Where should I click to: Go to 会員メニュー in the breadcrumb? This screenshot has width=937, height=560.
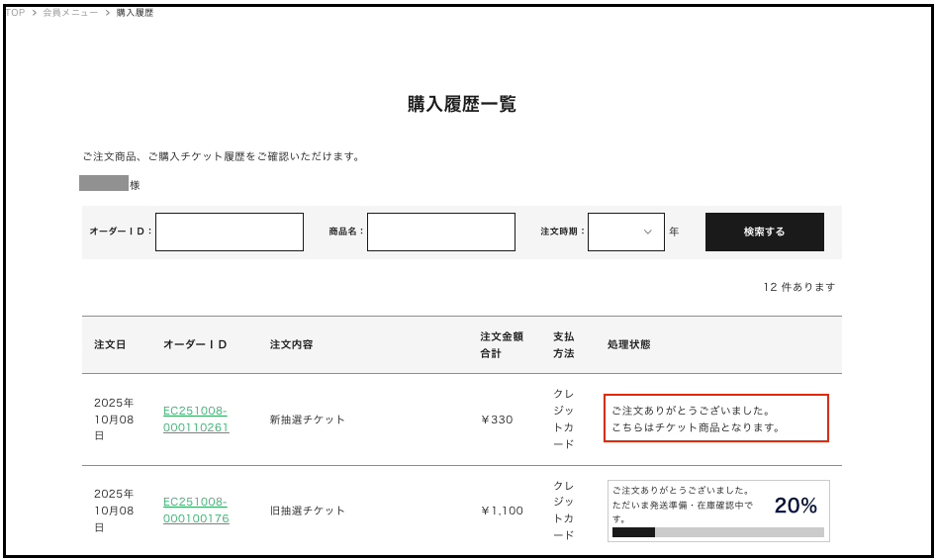click(x=70, y=13)
